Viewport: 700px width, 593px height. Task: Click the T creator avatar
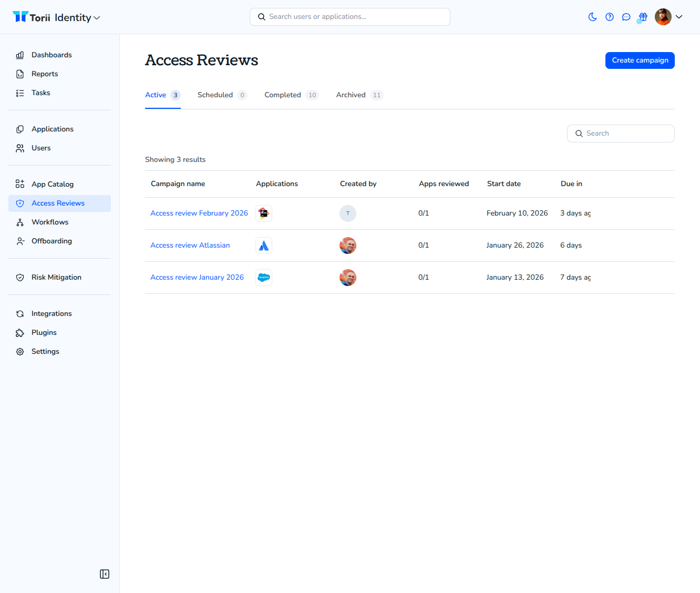click(348, 213)
